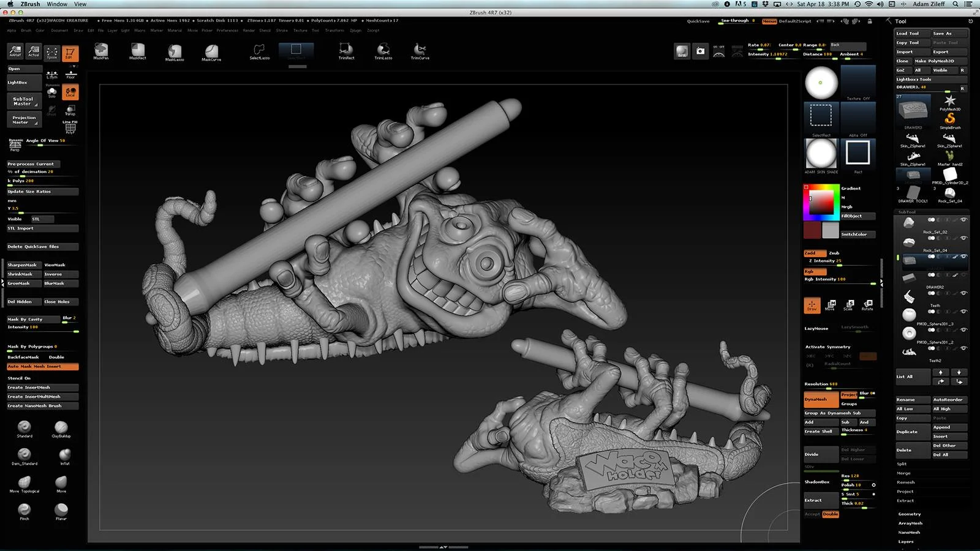
Task: Select the Inflat brush
Action: pos(65,456)
